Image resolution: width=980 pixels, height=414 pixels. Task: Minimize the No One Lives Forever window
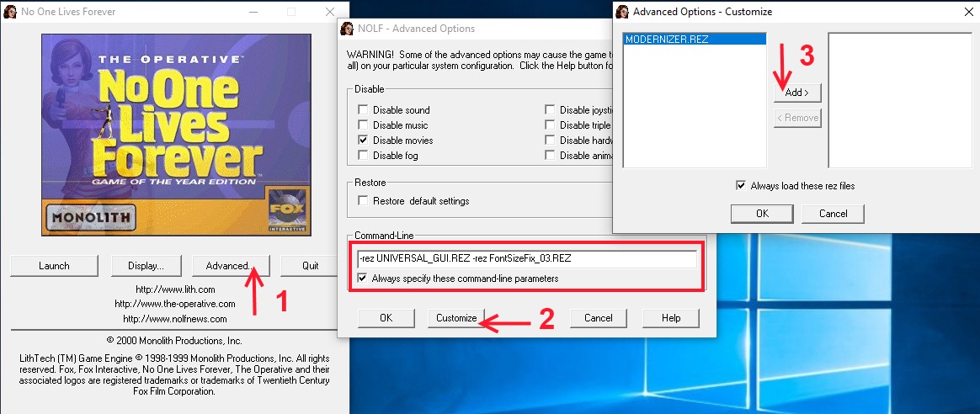[253, 11]
